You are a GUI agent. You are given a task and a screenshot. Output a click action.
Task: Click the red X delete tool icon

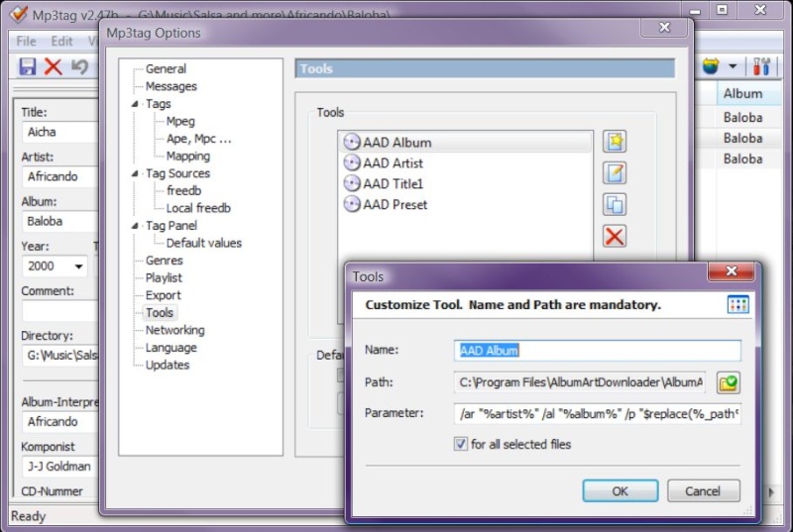(615, 236)
